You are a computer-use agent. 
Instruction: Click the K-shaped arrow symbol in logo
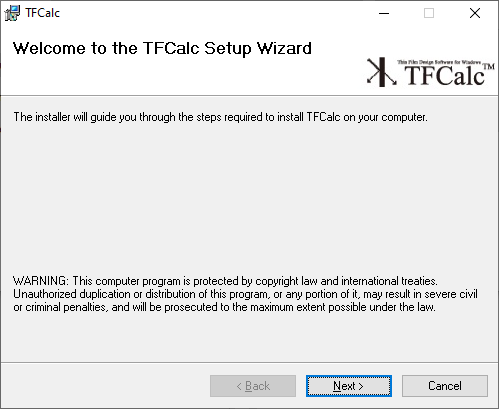pyautogui.click(x=382, y=72)
